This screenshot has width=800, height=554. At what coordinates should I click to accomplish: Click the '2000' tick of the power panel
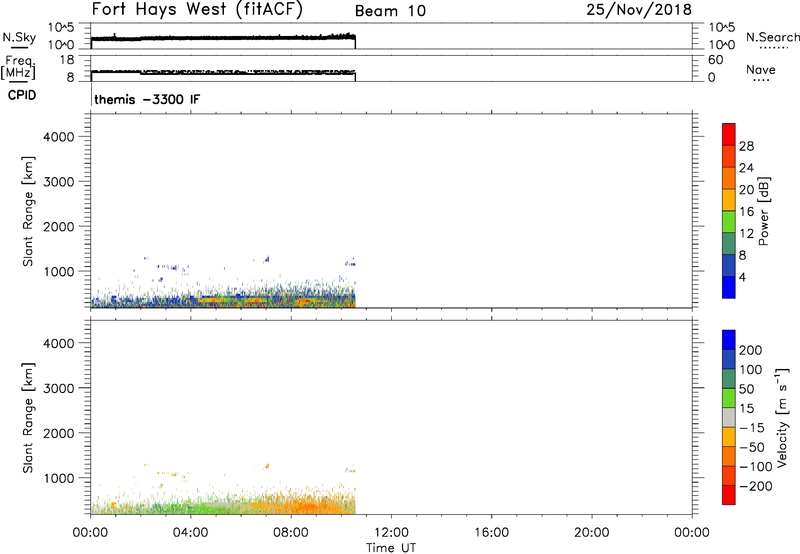[59, 226]
